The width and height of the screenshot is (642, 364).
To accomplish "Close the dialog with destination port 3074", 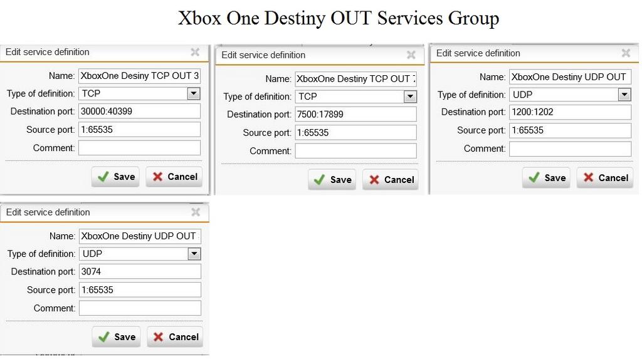I will (x=196, y=212).
